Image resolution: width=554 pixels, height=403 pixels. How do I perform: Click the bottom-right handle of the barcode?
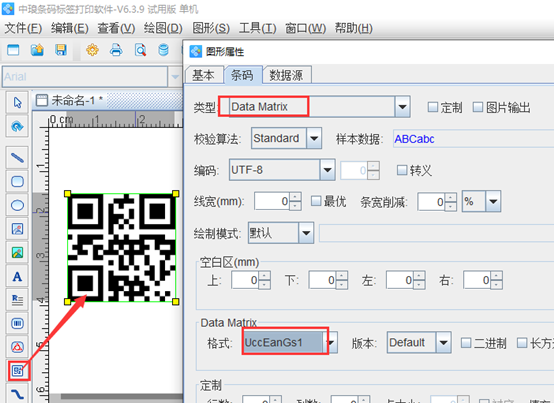(176, 301)
